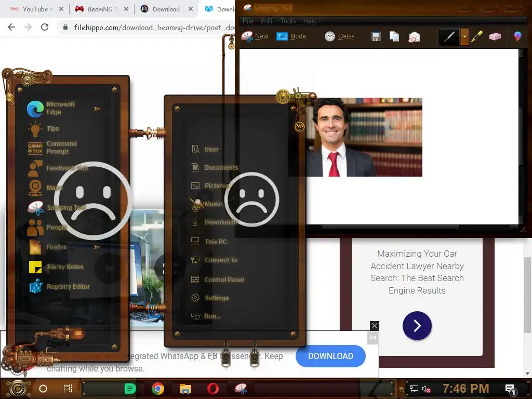Expand the Microsoft Edge jump list arrow

pyautogui.click(x=97, y=109)
